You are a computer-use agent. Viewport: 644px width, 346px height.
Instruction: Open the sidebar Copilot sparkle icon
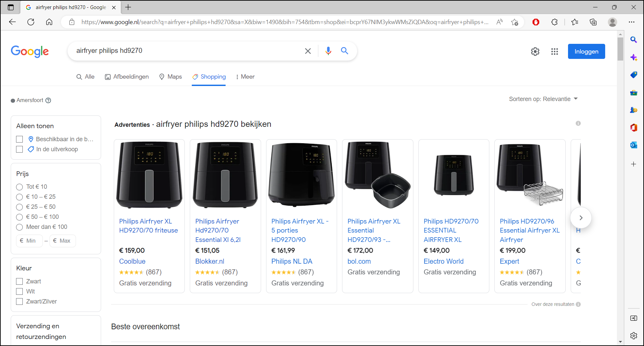(634, 58)
